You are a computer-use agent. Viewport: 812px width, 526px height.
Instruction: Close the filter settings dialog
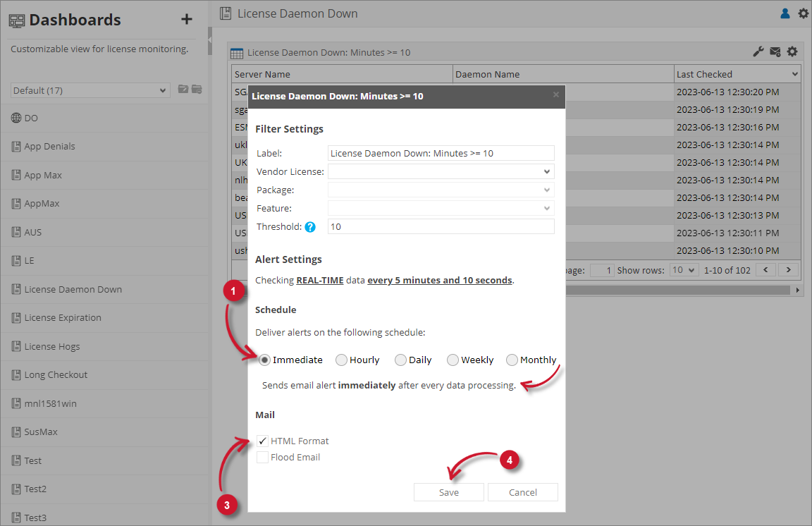555,94
